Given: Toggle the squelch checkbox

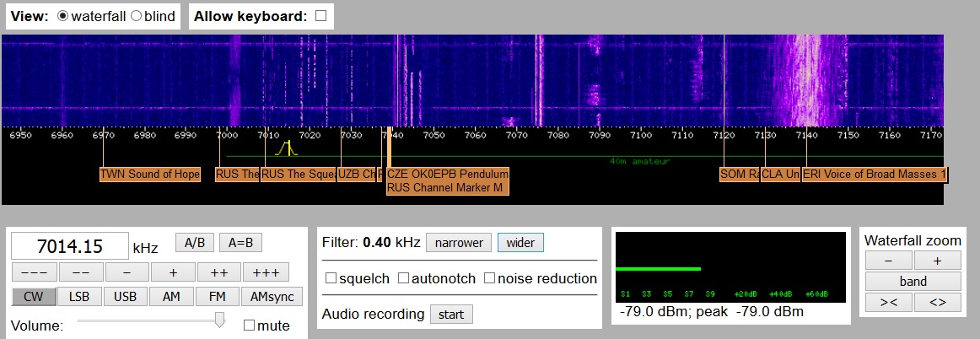Looking at the screenshot, I should click(x=331, y=278).
